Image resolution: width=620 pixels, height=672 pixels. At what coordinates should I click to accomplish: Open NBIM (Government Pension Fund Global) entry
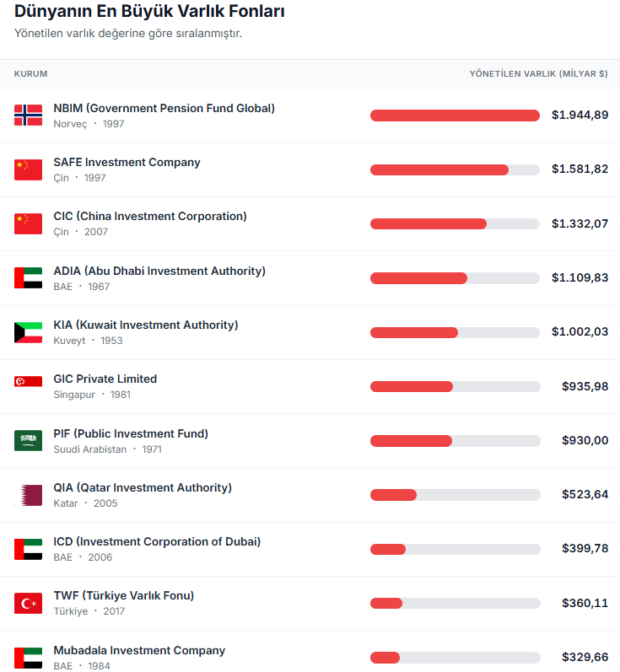(164, 108)
